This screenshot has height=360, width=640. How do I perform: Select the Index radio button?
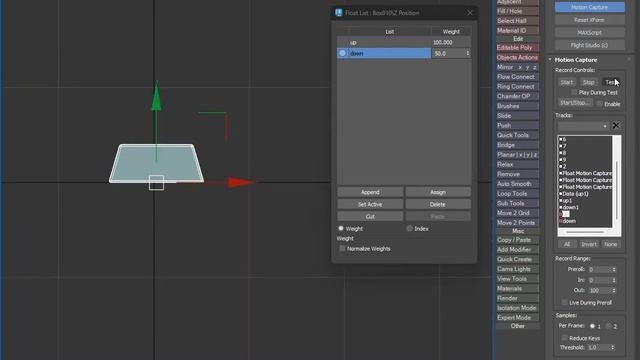tap(409, 229)
